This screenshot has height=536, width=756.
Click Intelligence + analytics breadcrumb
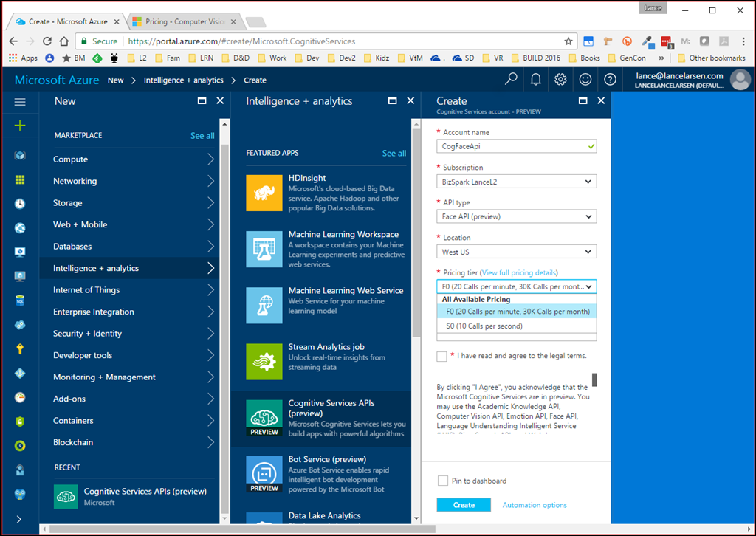[x=184, y=80]
